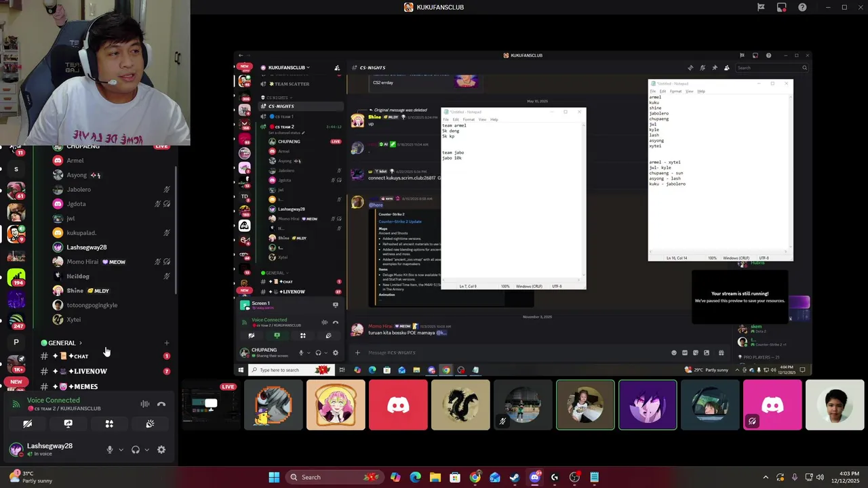Click Search box in streamed Discord header
This screenshot has height=488, width=868.
[x=772, y=68]
